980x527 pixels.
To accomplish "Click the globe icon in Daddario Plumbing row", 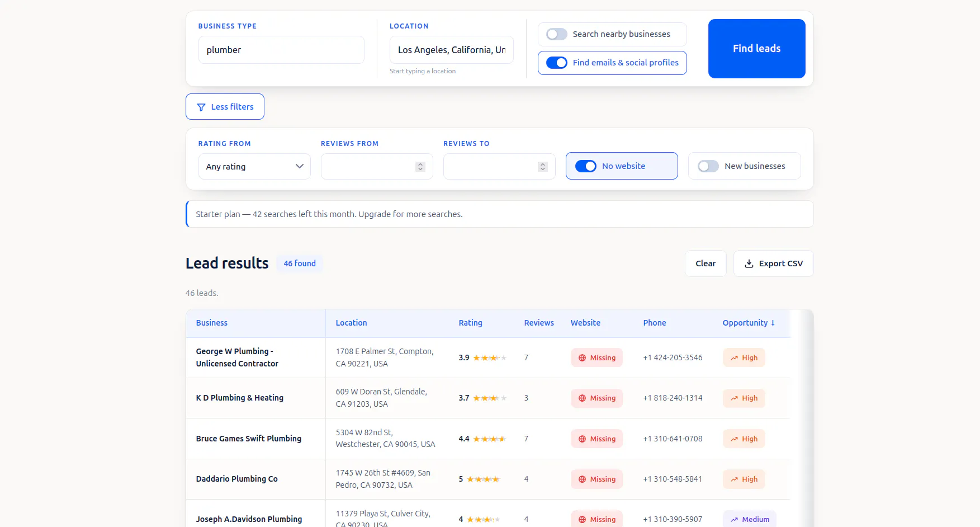I will pos(582,479).
